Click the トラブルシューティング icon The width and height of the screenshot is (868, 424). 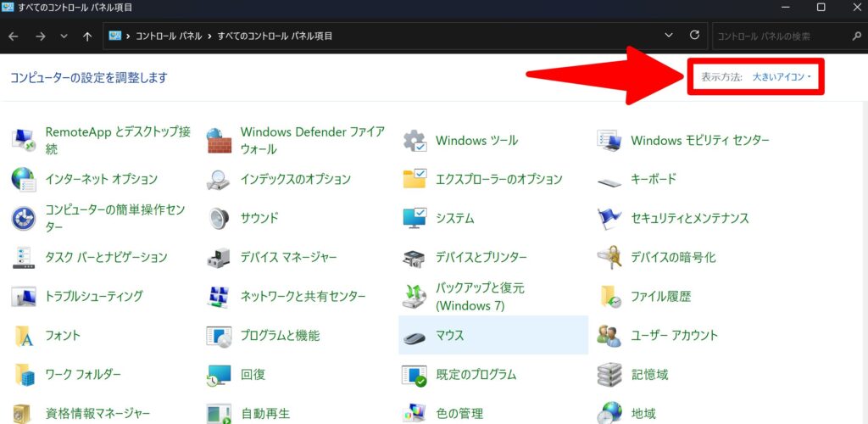pyautogui.click(x=23, y=296)
